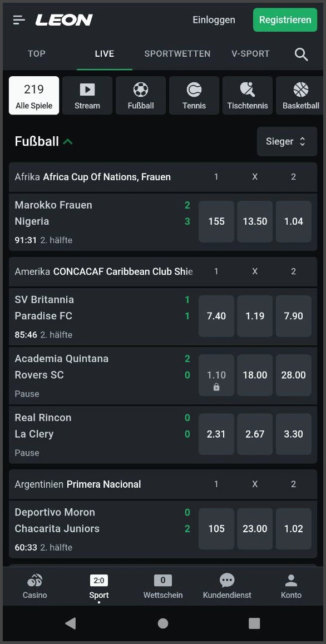Go to the Casino section
Image resolution: width=326 pixels, height=644 pixels.
click(x=34, y=586)
